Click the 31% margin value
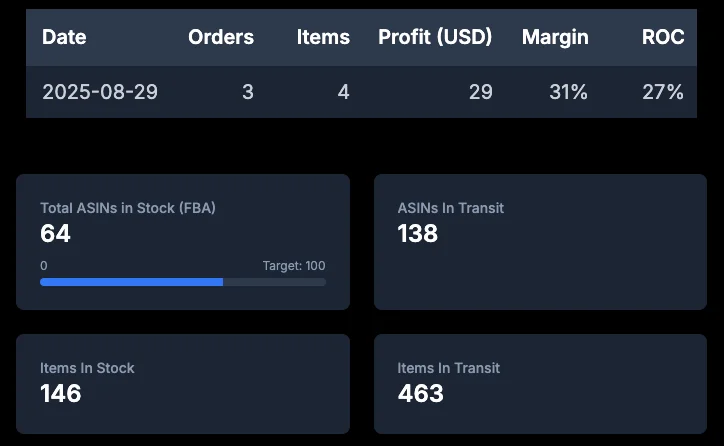The height and width of the screenshot is (446, 724). (x=568, y=92)
